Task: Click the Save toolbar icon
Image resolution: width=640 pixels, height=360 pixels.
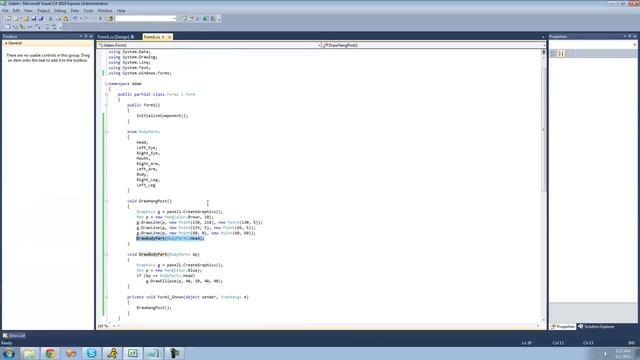Action: coord(33,19)
